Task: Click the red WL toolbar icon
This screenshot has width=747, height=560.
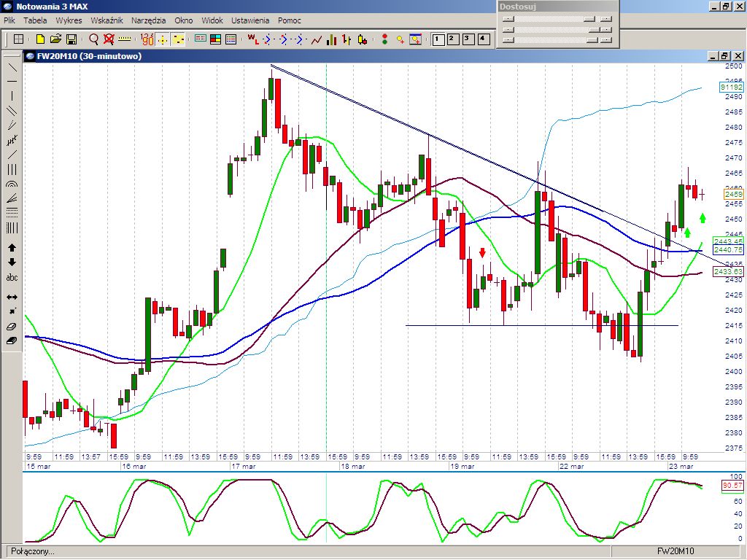Action: (252, 39)
